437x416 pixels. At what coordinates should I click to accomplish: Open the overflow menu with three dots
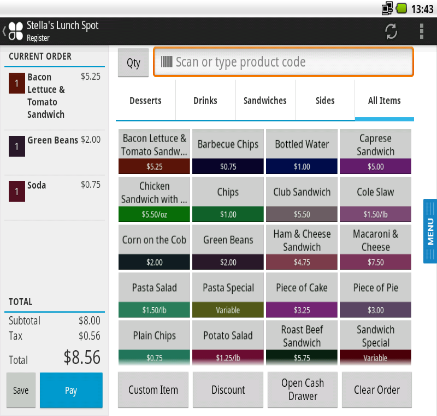click(421, 31)
